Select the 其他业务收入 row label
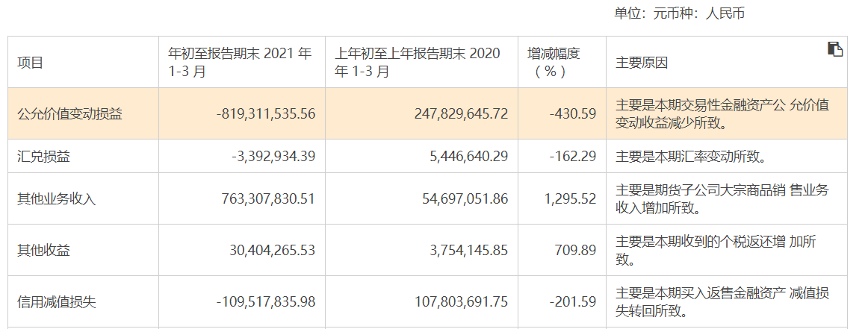Image resolution: width=868 pixels, height=329 pixels. (57, 199)
